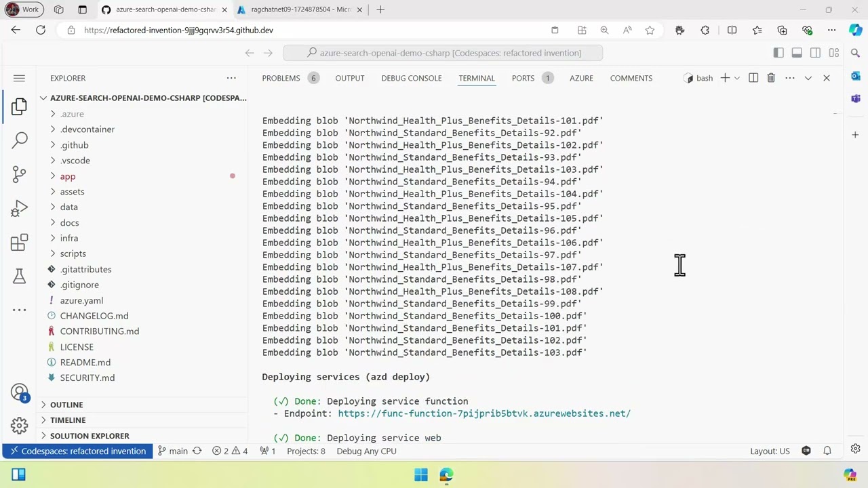Viewport: 868px width, 488px height.
Task: Show additional views ellipsis in activity bar
Action: click(19, 310)
